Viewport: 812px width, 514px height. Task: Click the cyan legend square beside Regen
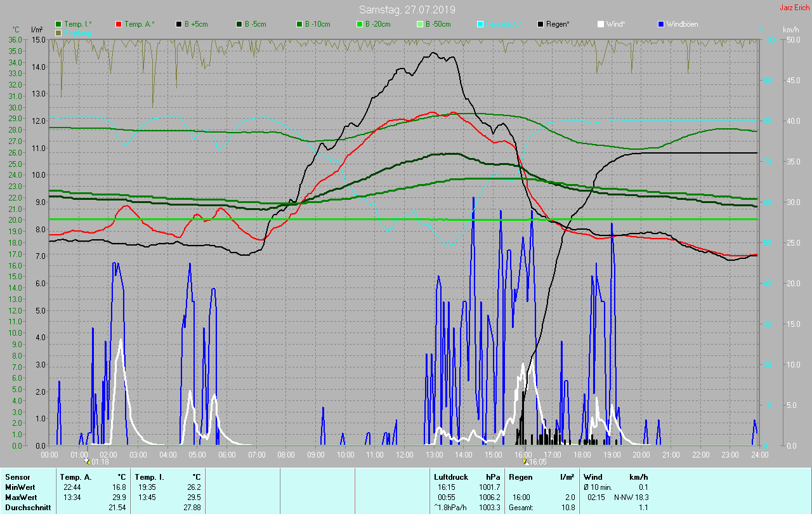[480, 24]
